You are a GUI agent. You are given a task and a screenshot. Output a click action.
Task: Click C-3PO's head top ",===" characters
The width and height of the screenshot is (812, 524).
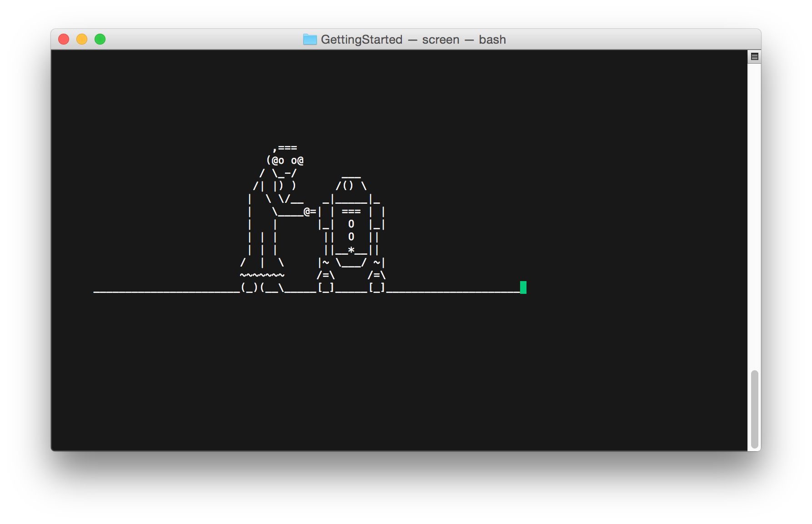[285, 148]
